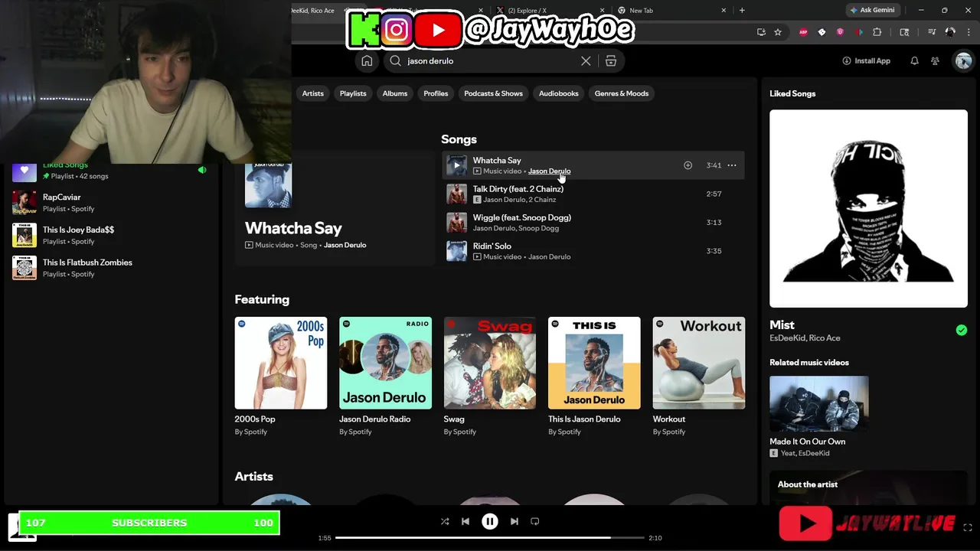Image resolution: width=980 pixels, height=551 pixels.
Task: Seek within the track progress bar
Action: (x=490, y=538)
